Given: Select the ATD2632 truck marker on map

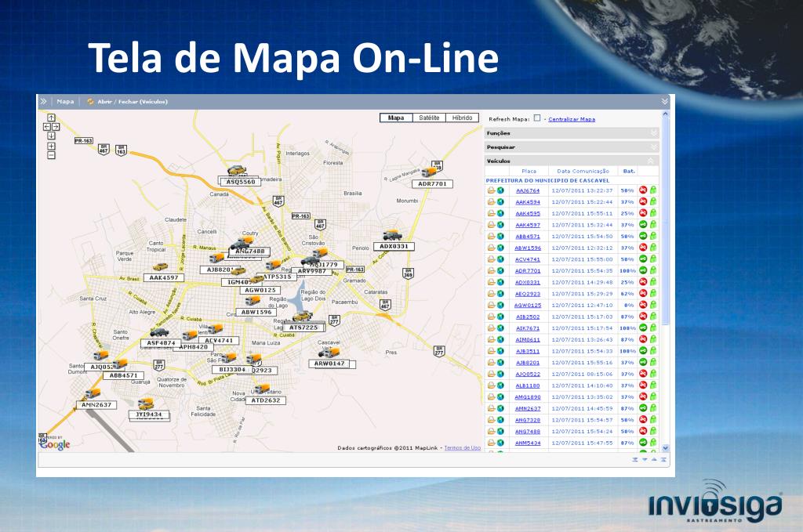Looking at the screenshot, I should 262,389.
